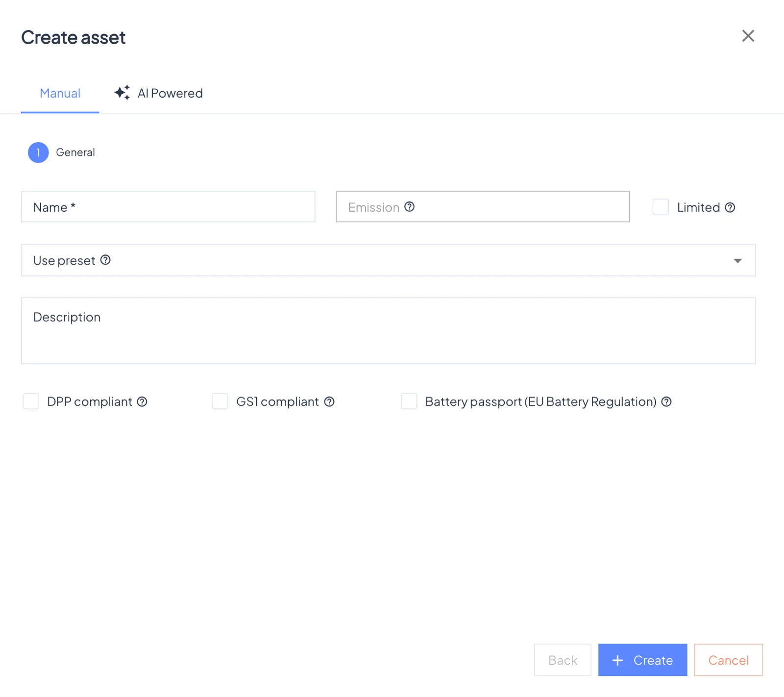Image resolution: width=784 pixels, height=697 pixels.
Task: Click the DPP compliant help icon
Action: [x=142, y=402]
